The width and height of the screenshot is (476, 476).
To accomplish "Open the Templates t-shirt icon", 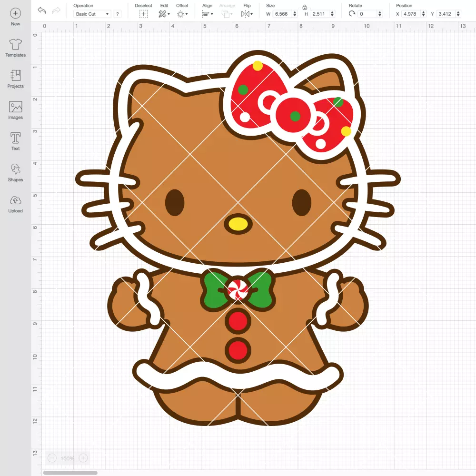I will tap(16, 44).
